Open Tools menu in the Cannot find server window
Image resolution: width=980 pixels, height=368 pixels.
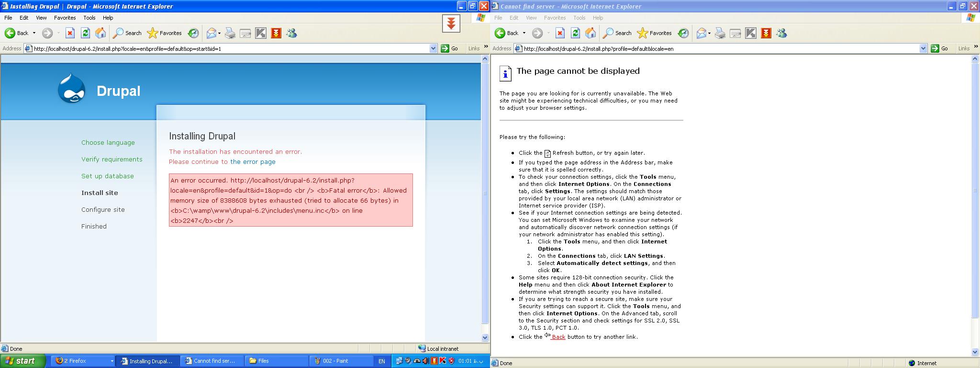click(x=579, y=18)
